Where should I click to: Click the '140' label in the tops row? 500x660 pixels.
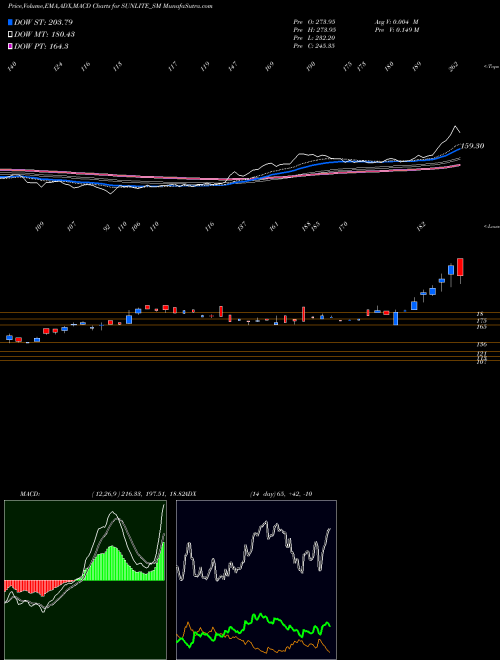12,67
